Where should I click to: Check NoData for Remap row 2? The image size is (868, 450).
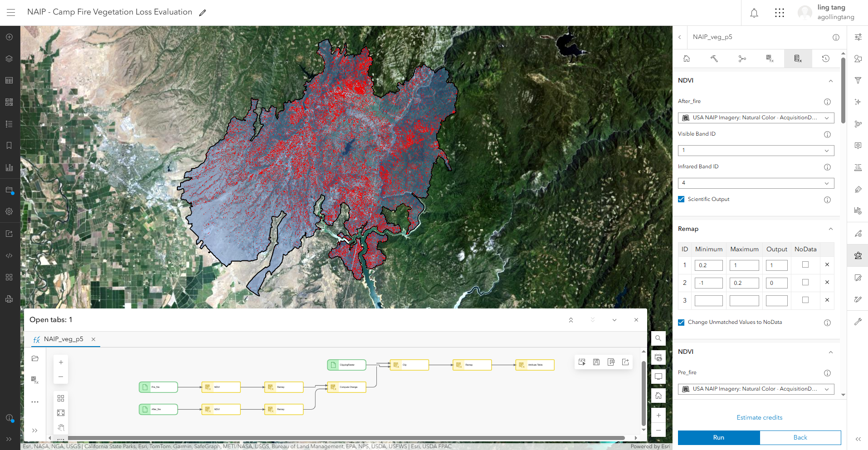click(805, 282)
